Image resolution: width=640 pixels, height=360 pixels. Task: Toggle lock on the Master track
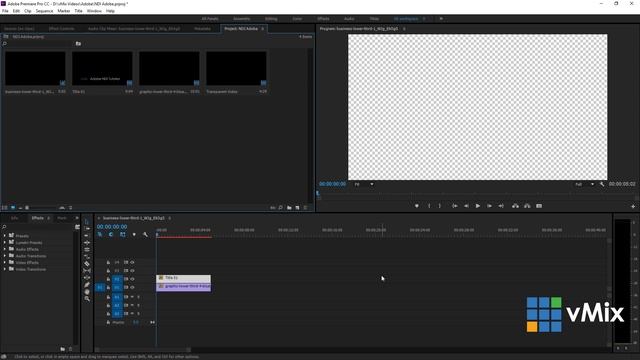pyautogui.click(x=108, y=322)
